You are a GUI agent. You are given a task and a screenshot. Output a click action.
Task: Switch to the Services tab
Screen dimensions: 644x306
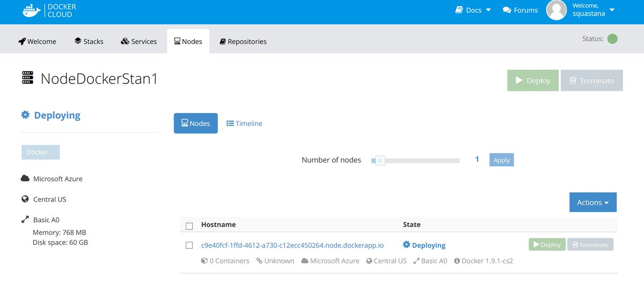(x=138, y=41)
